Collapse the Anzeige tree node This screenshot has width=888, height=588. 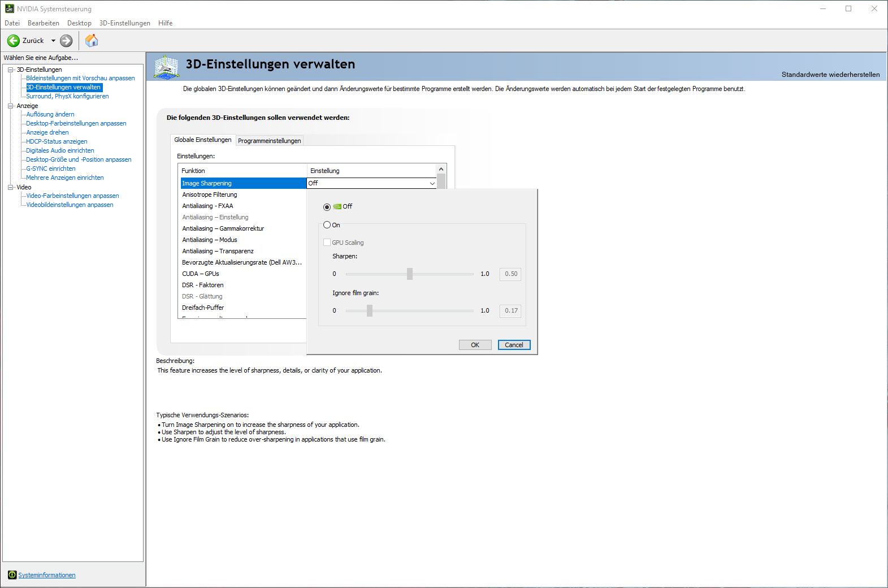(10, 106)
